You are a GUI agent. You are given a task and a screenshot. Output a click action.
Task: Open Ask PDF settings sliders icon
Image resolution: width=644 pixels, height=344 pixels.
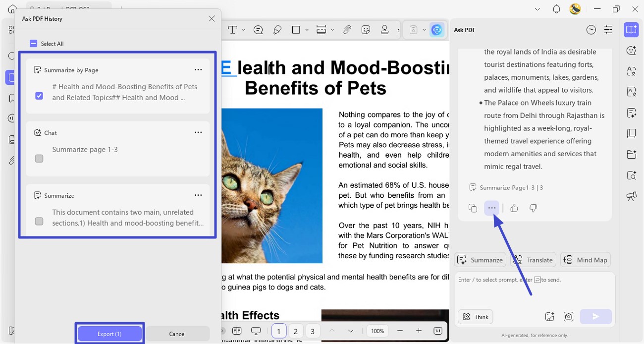608,30
